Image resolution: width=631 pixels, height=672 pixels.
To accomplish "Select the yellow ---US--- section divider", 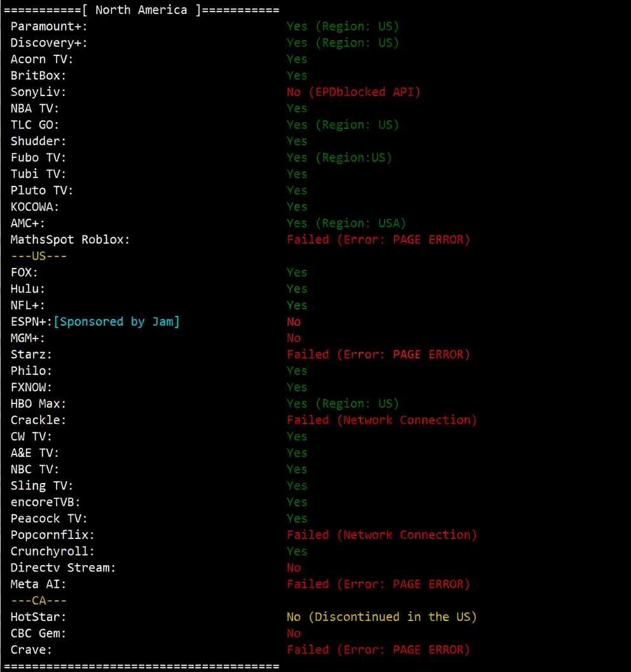I will pyautogui.click(x=39, y=256).
